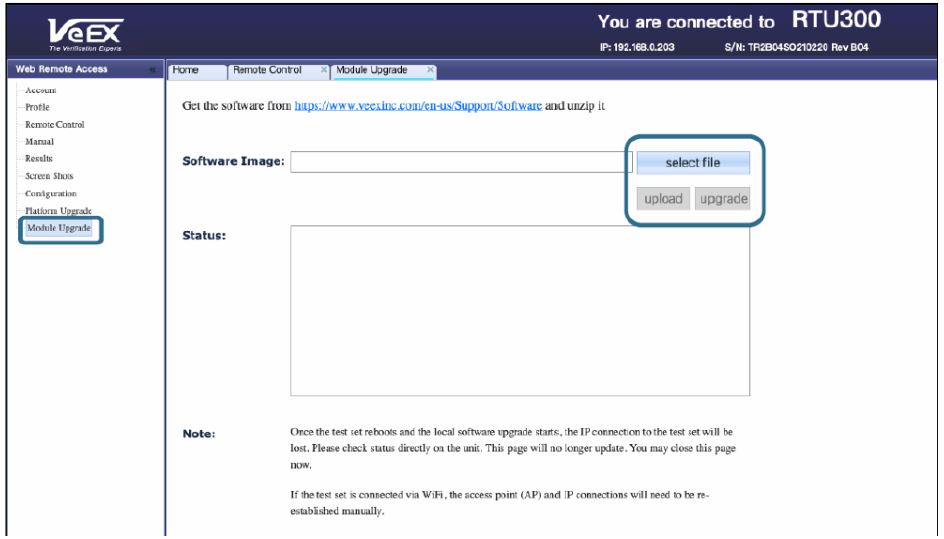Select Platform Upgrade in the sidebar
Viewport: 944px width, 539px height.
click(x=58, y=211)
